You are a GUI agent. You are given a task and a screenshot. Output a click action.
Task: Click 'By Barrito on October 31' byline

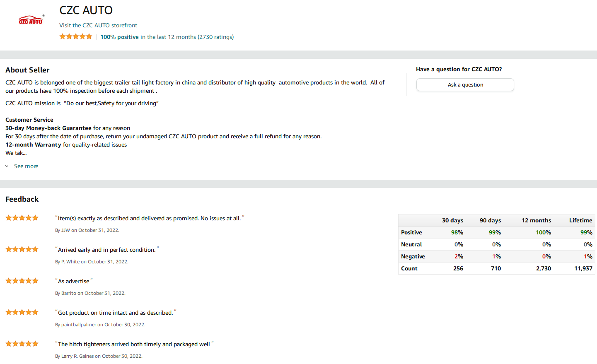[90, 293]
